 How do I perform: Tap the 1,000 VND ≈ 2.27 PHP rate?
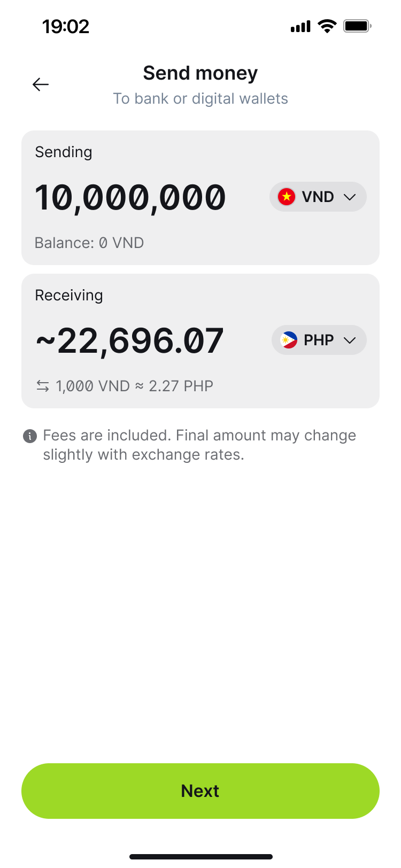[134, 386]
